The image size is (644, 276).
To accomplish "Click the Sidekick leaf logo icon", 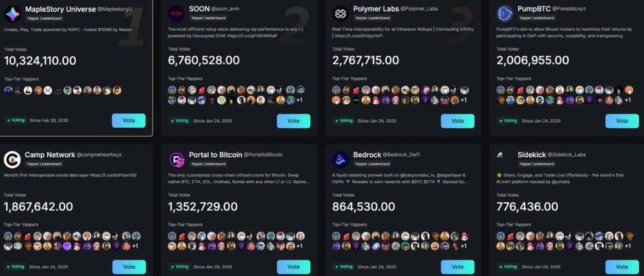I will (499, 155).
